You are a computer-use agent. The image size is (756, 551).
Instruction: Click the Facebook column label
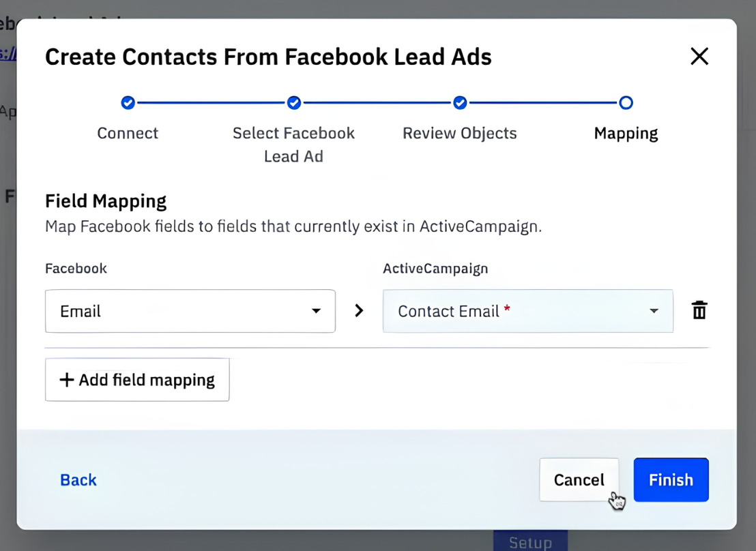coord(76,269)
